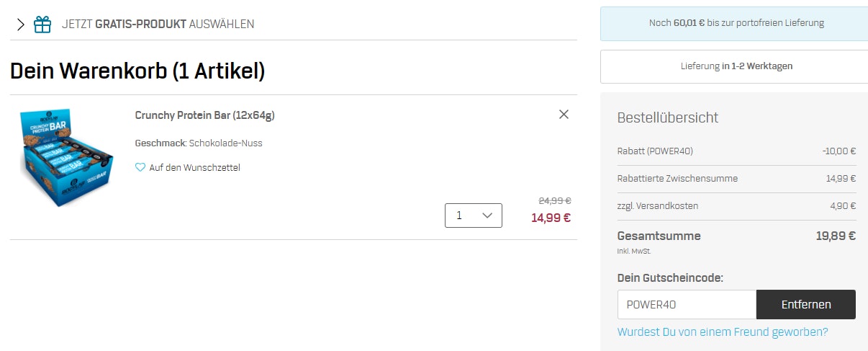Click the Geschmack Schokolade-Nuss flavor text

click(199, 143)
